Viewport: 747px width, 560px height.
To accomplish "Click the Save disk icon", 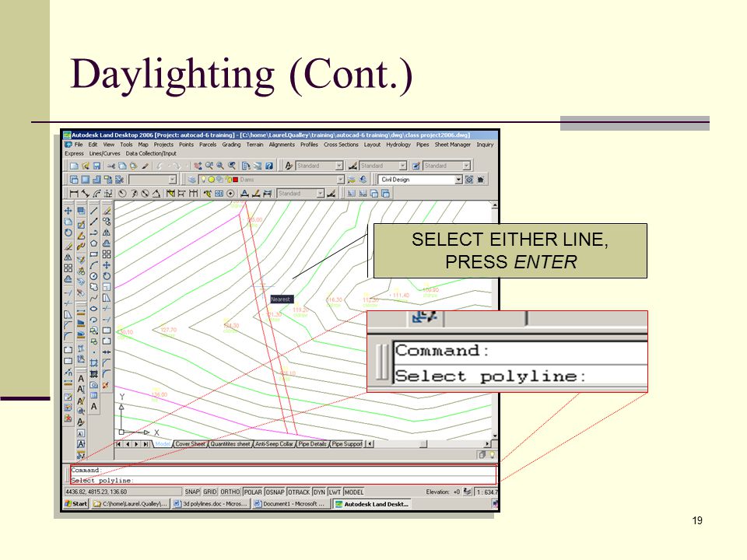I will point(96,166).
